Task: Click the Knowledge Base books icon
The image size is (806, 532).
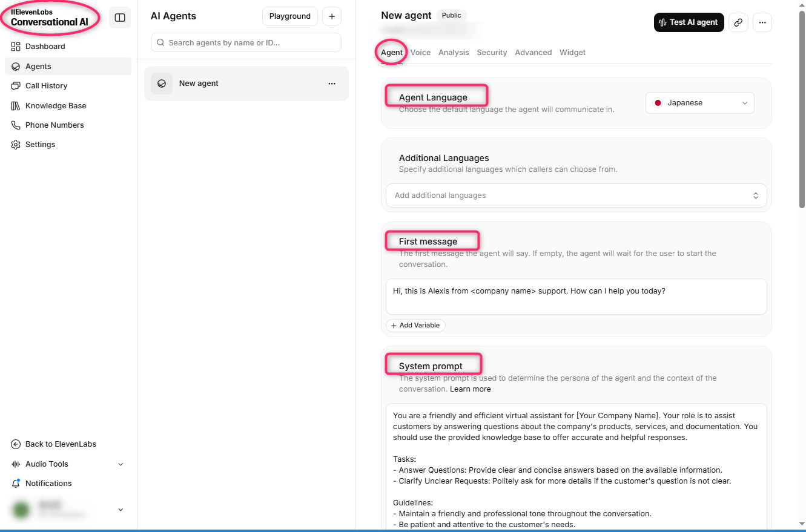Action: 16,106
